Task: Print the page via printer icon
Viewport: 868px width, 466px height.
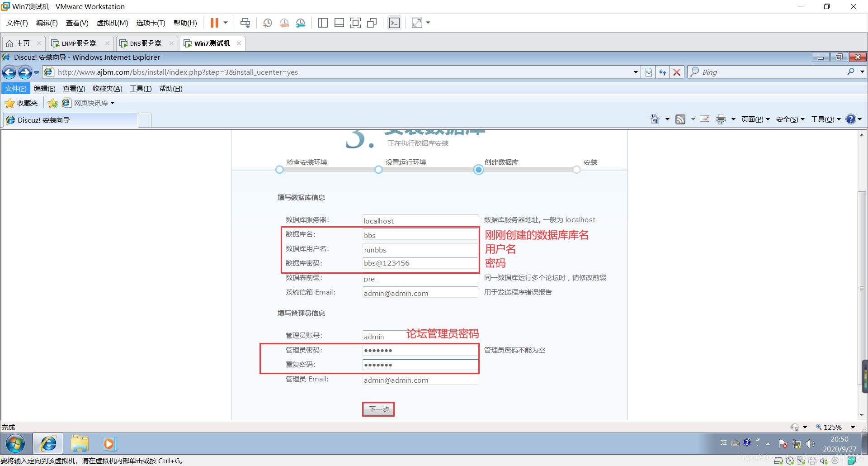Action: click(x=721, y=119)
